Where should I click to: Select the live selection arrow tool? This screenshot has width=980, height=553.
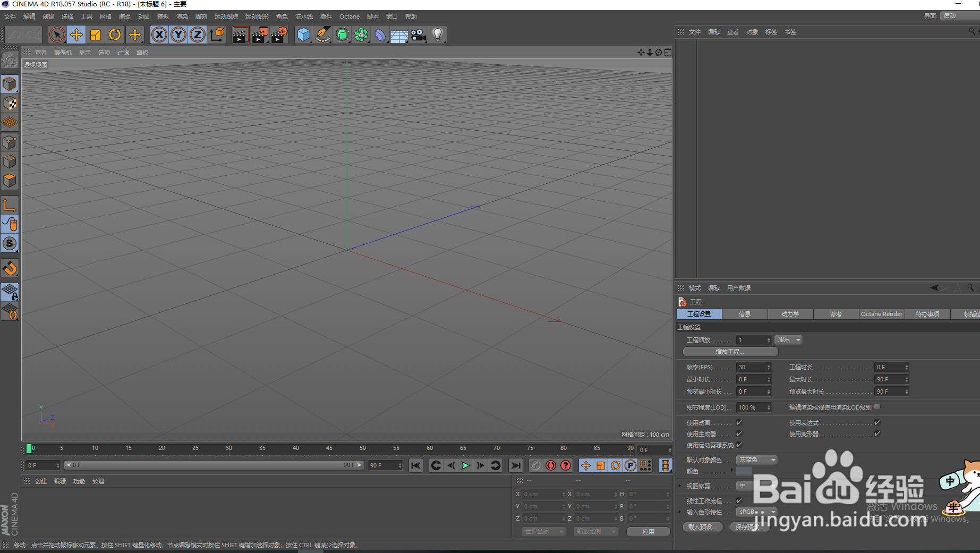tap(57, 35)
